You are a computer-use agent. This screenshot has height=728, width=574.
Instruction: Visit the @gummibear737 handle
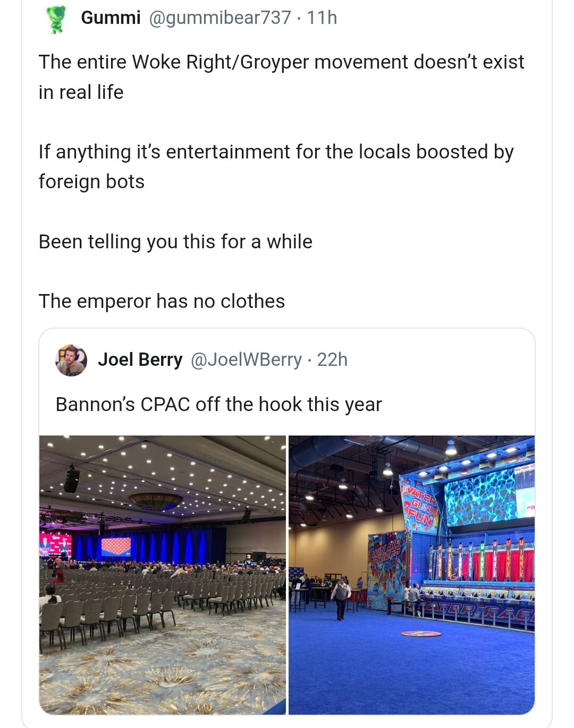click(220, 18)
